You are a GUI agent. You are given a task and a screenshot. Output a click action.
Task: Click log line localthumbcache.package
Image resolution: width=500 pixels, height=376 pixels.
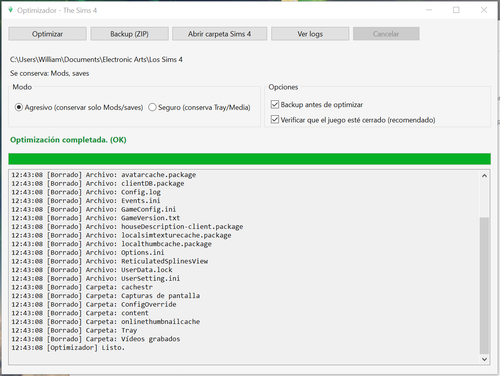112,244
